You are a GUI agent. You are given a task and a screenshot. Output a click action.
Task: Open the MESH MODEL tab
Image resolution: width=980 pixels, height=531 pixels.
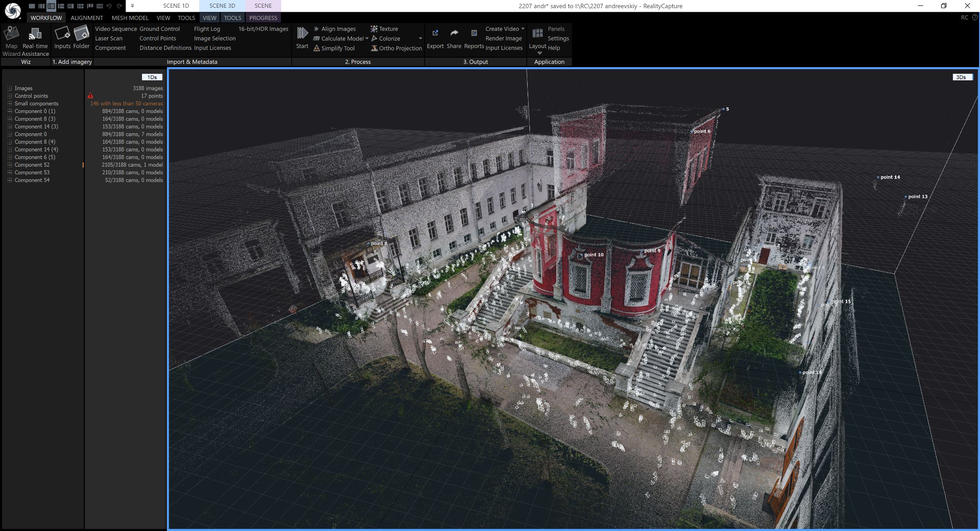click(130, 18)
